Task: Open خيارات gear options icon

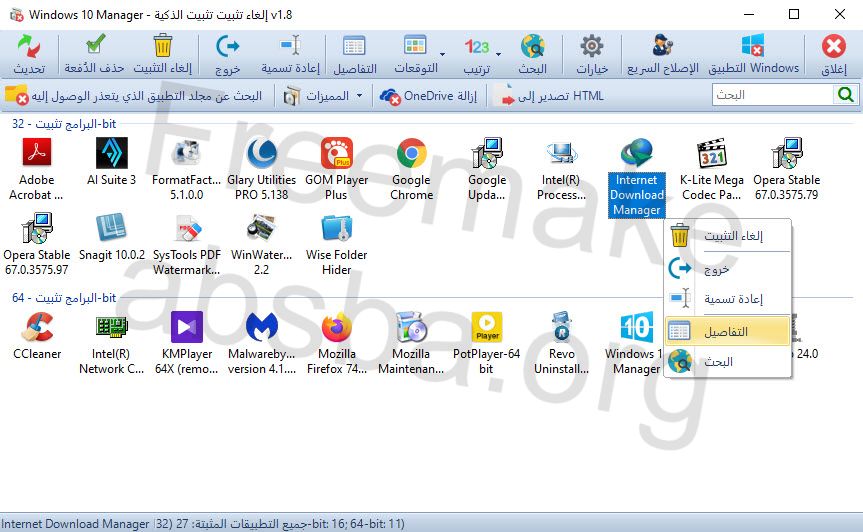Action: [592, 46]
